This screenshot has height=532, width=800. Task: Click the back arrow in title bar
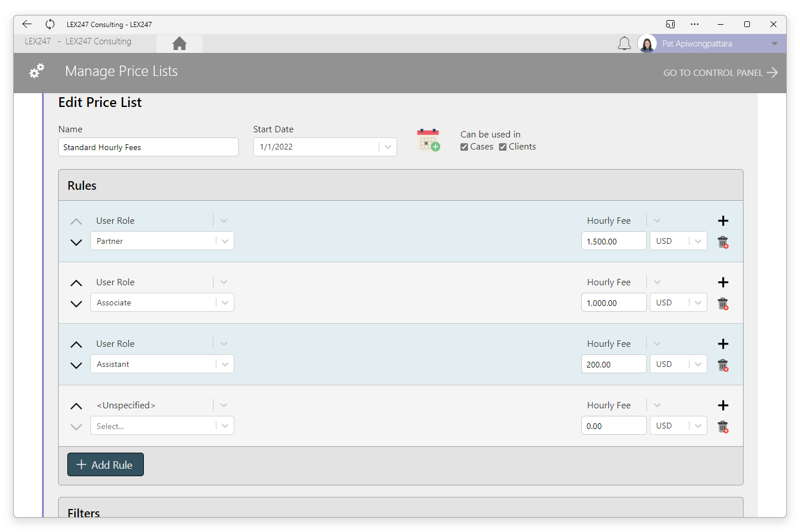[x=27, y=24]
